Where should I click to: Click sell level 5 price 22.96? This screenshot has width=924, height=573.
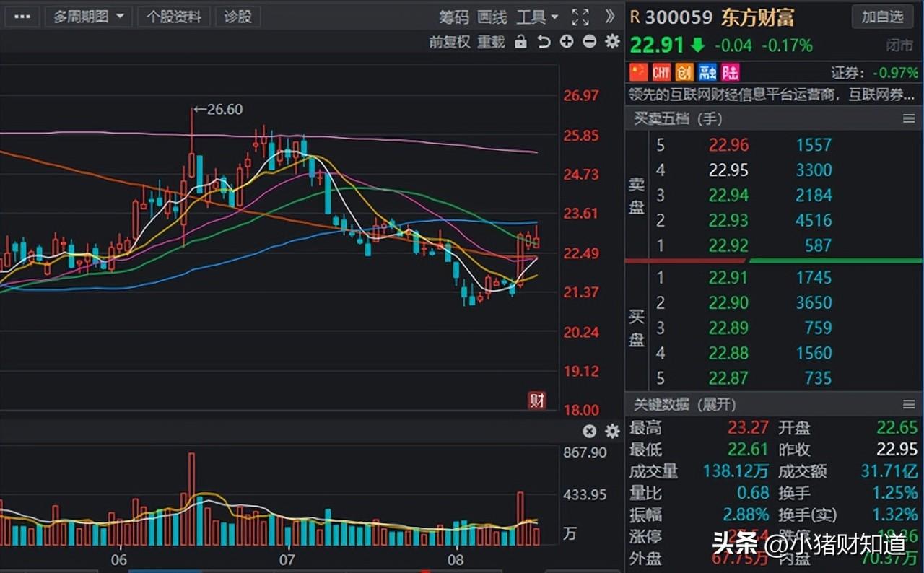pos(728,145)
